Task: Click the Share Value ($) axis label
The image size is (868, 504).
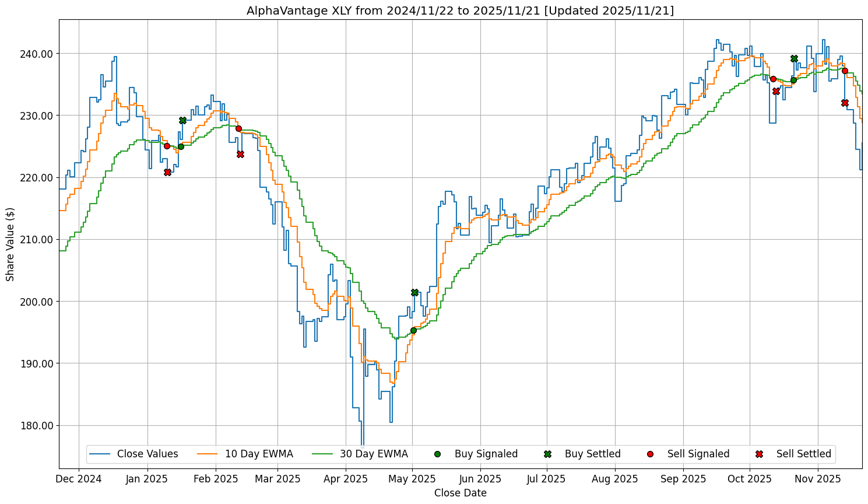Action: click(10, 244)
